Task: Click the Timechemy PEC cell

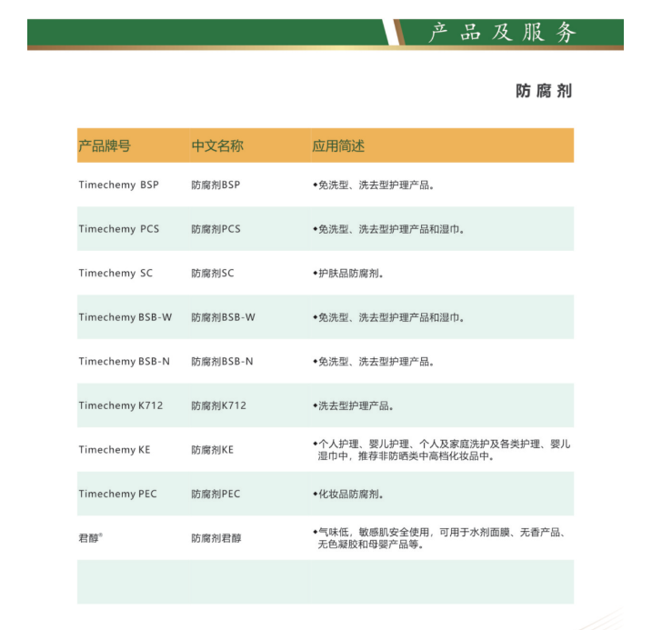Action: point(118,494)
